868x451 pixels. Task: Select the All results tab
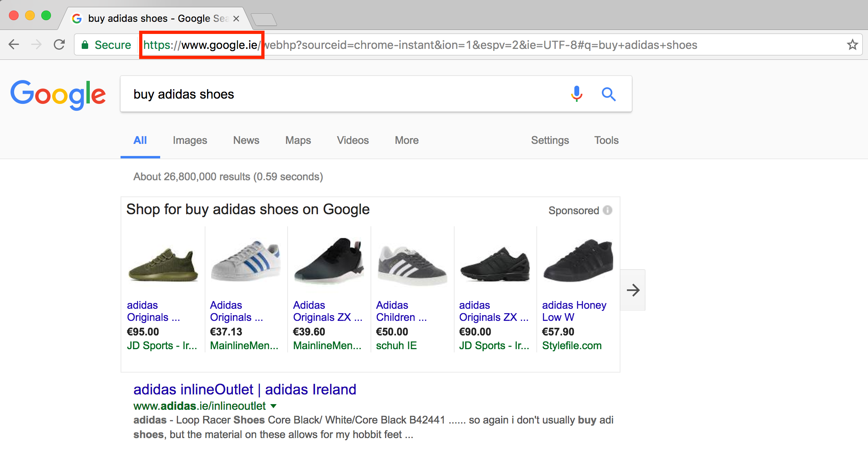coord(140,140)
